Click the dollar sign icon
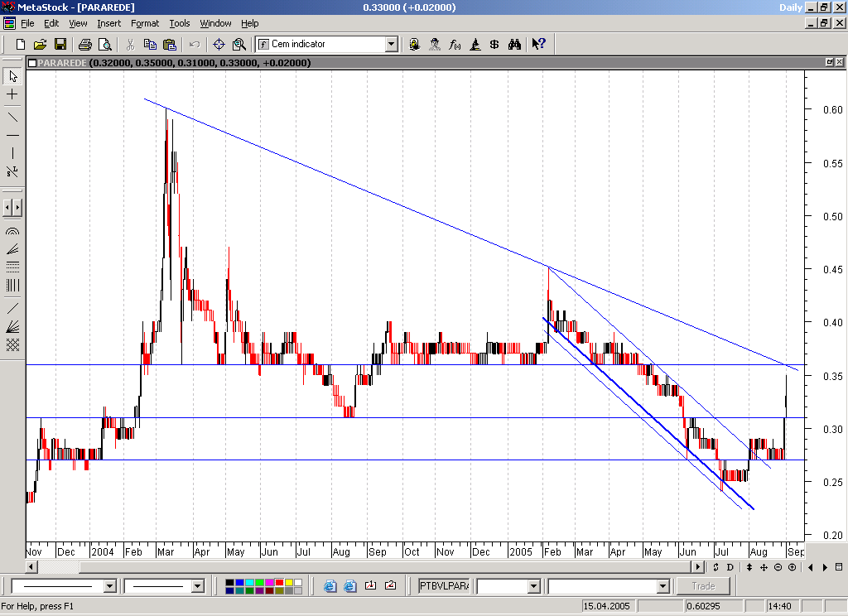 click(x=494, y=45)
